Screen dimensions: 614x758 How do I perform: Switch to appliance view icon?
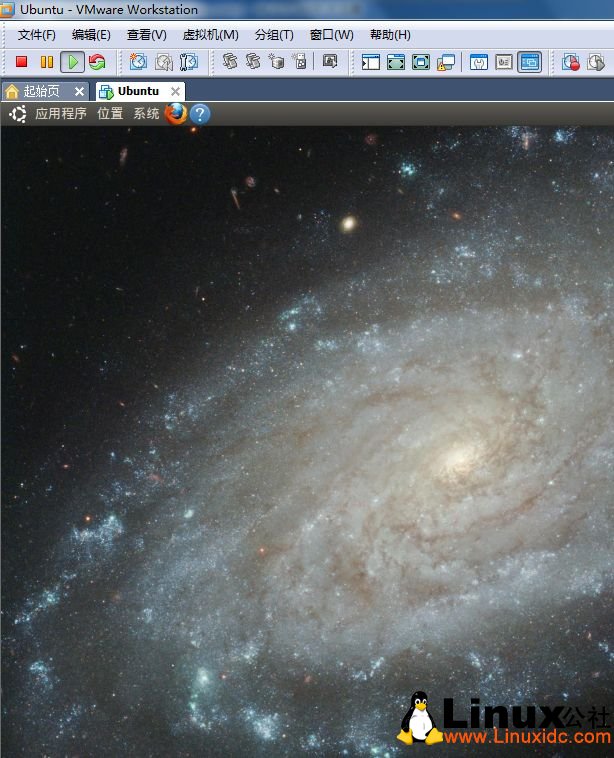coord(504,62)
